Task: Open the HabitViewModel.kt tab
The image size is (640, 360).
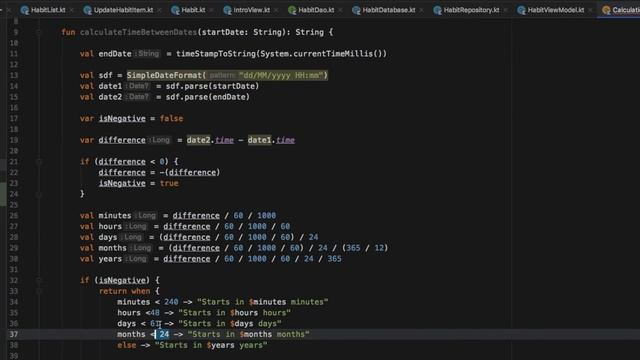Action: pyautogui.click(x=556, y=10)
